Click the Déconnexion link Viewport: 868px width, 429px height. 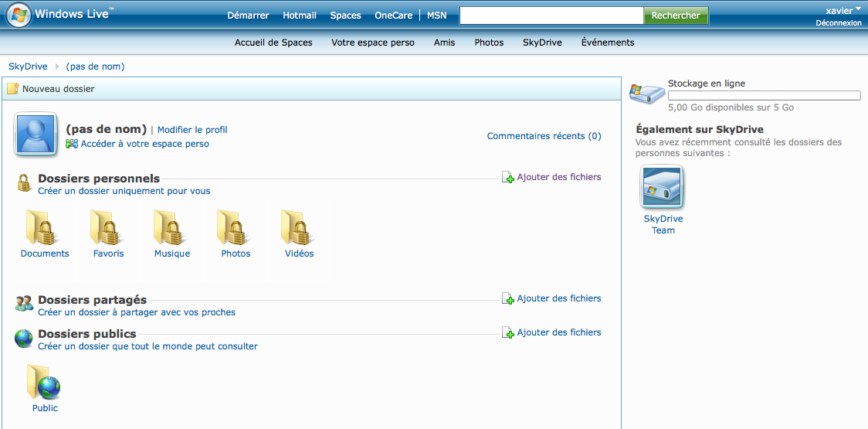(838, 23)
